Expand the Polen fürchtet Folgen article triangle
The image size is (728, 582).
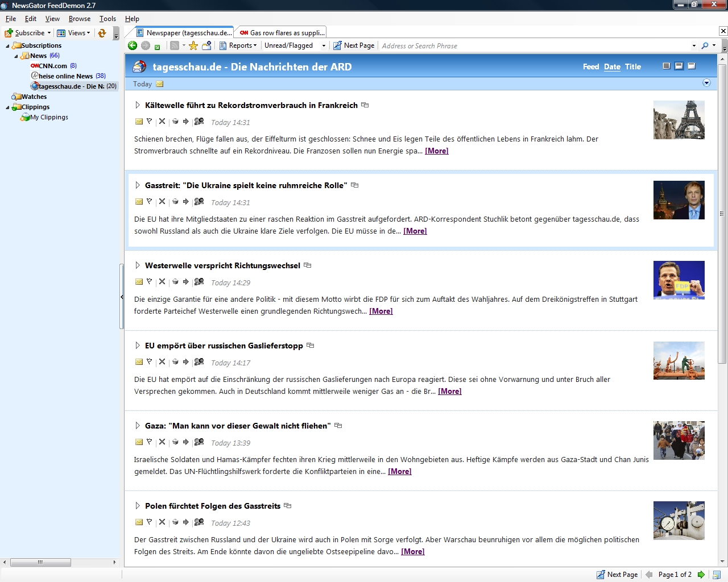click(138, 506)
